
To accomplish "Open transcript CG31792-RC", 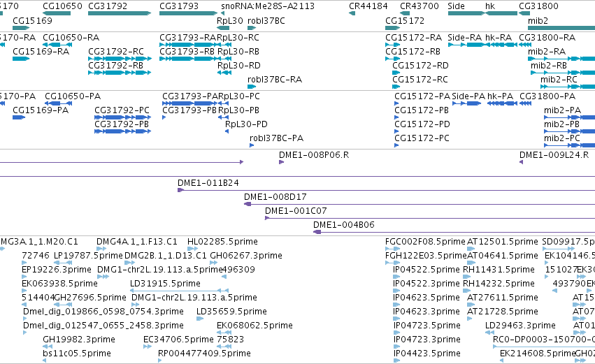I will pyautogui.click(x=116, y=52).
